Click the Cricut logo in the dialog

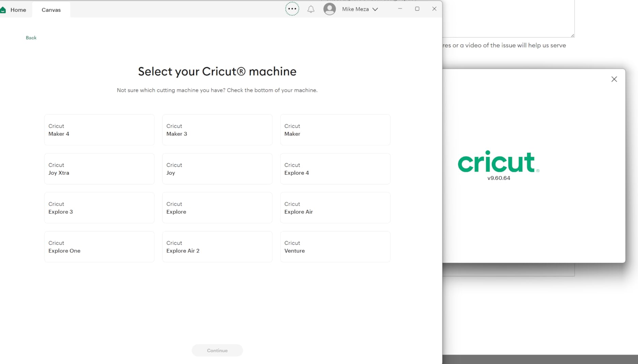coord(498,162)
